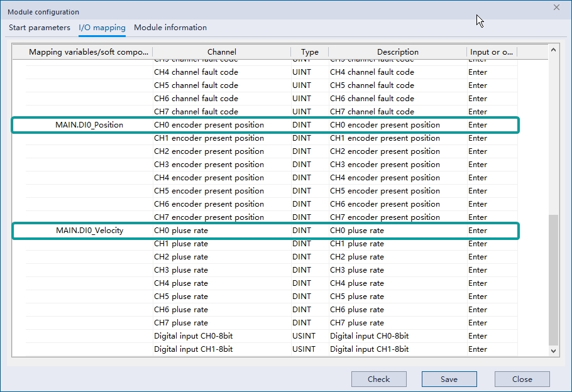Select channel cell CH5 encoder present position
This screenshot has height=392, width=572.
click(222, 191)
